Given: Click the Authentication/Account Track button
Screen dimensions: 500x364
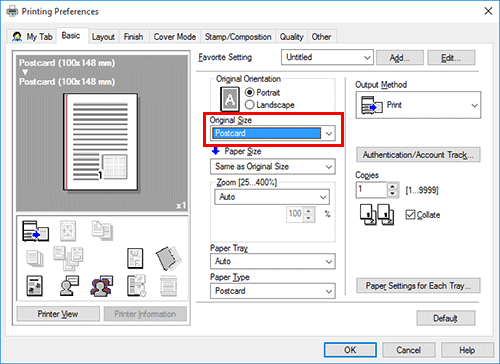Looking at the screenshot, I should point(418,155).
